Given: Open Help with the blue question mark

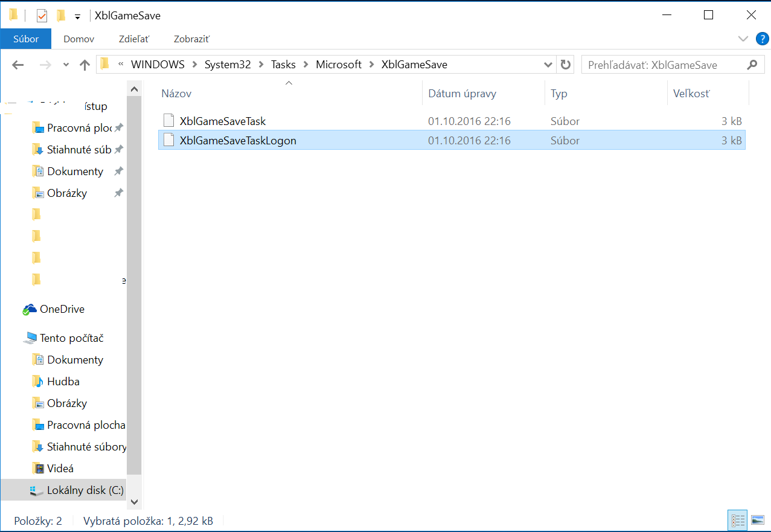Looking at the screenshot, I should pos(762,39).
